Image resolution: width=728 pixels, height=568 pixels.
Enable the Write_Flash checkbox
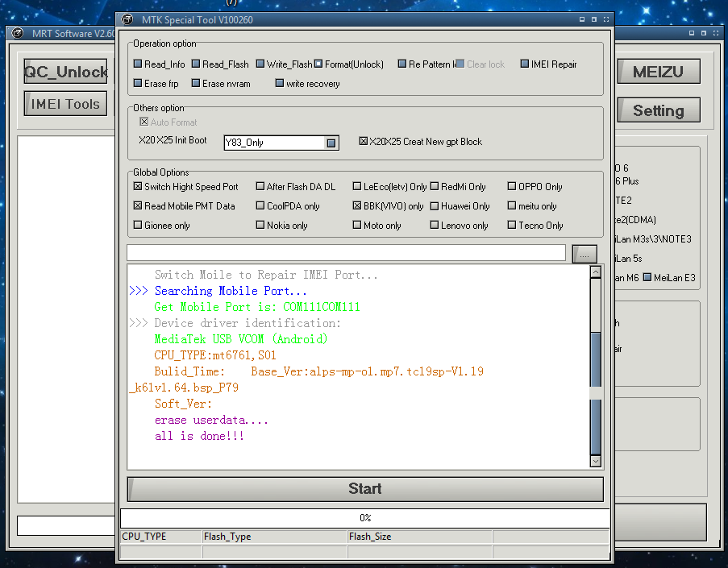tap(260, 64)
